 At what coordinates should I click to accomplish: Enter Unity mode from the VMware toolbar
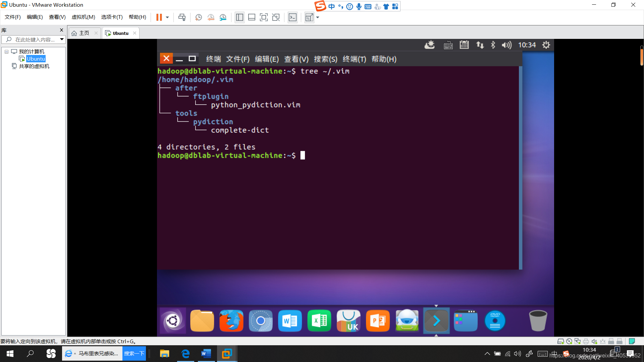(276, 17)
